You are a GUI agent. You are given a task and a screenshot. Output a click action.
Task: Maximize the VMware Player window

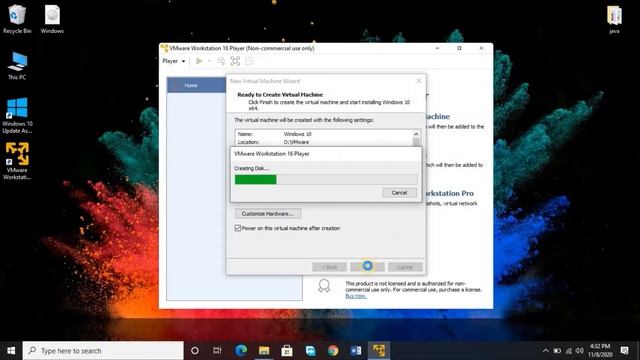[x=459, y=48]
